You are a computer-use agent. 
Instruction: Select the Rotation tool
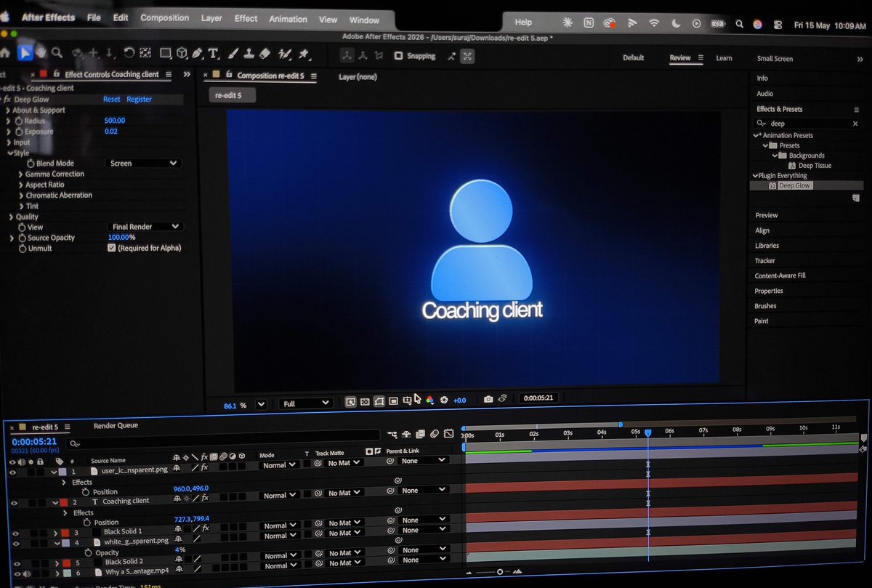click(x=129, y=52)
